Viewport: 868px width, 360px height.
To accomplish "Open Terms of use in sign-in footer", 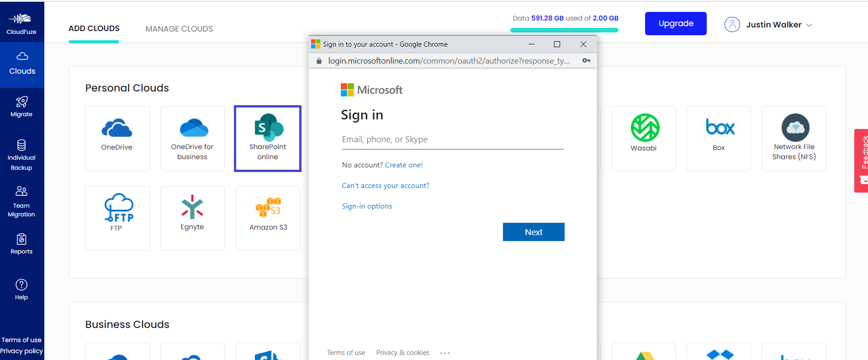I will click(346, 353).
